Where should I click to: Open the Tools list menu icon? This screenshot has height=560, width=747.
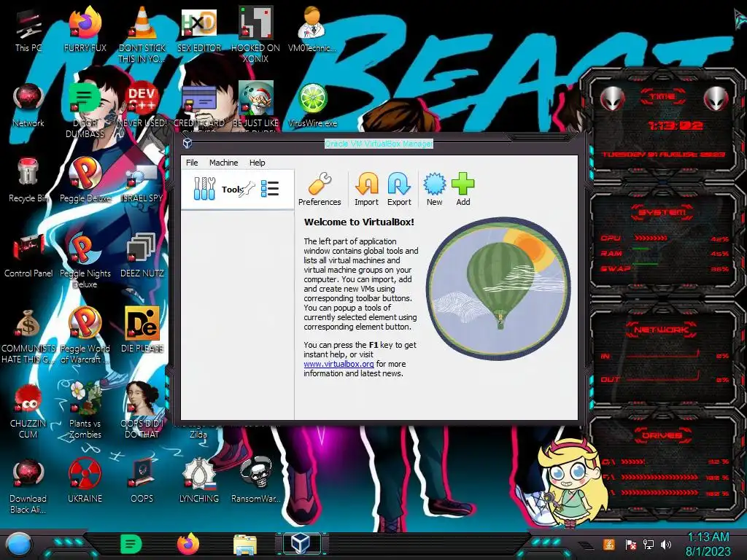click(270, 189)
